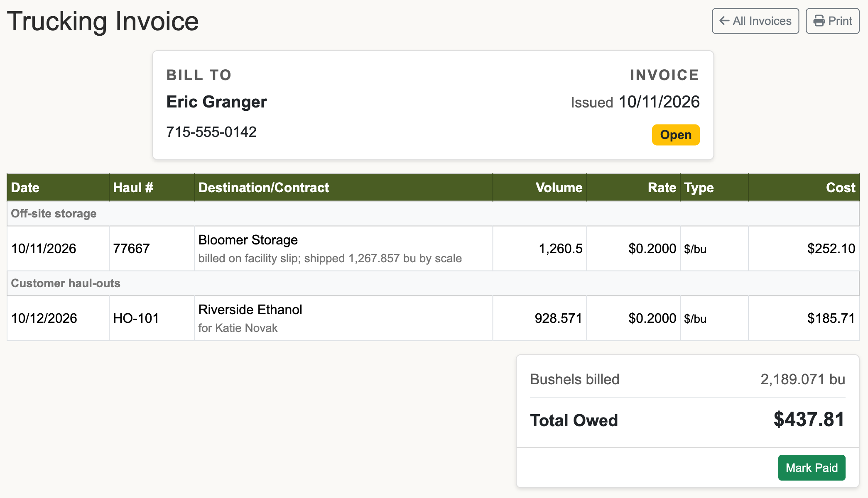Click volume value 1,260.5
Viewport: 868px width, 498px height.
tap(560, 249)
